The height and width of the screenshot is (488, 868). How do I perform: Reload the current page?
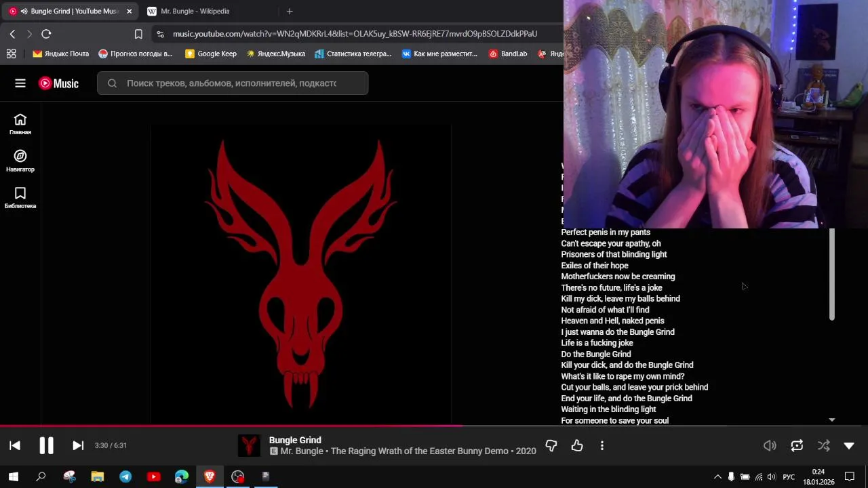pos(46,34)
